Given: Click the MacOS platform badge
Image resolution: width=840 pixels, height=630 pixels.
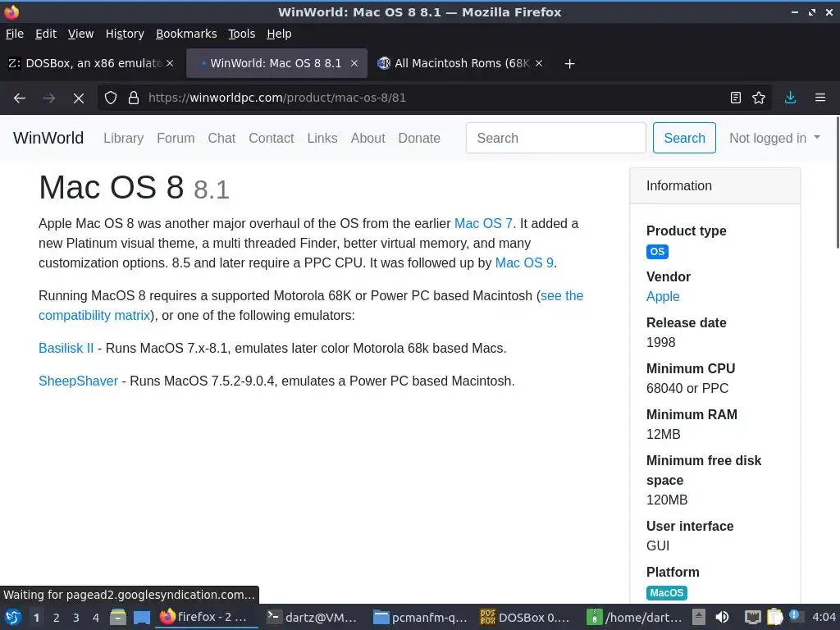Looking at the screenshot, I should (666, 593).
